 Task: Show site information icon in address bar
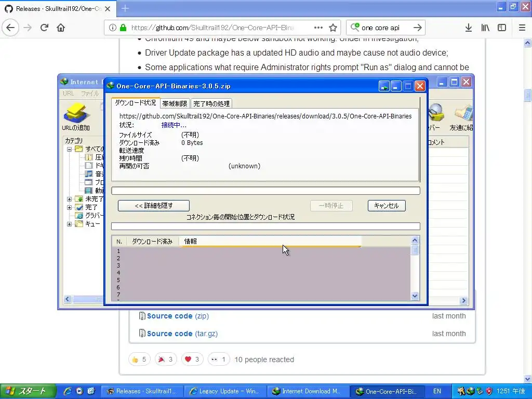(x=113, y=28)
